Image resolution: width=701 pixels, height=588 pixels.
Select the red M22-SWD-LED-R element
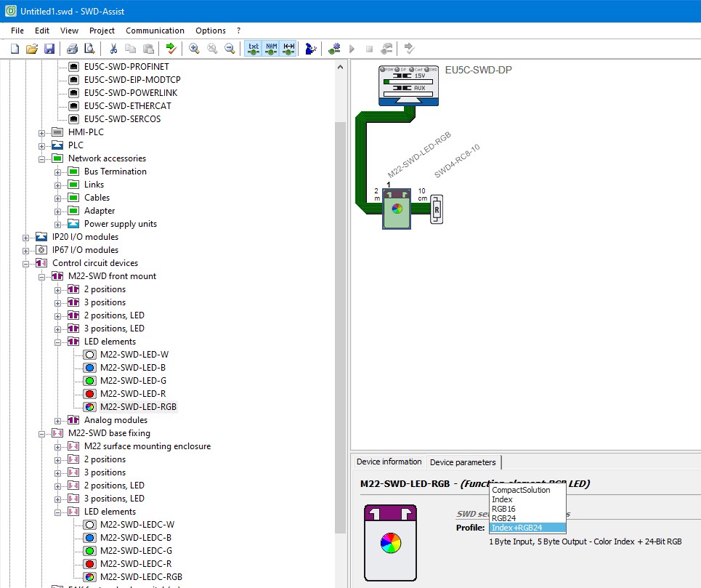tap(133, 393)
